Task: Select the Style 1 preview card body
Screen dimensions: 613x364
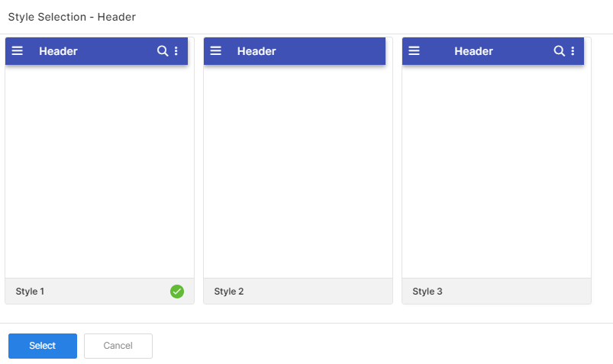Action: coord(100,171)
